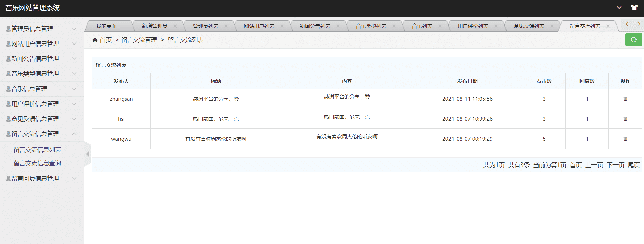Close the 留言交流列表 tab

click(608, 26)
